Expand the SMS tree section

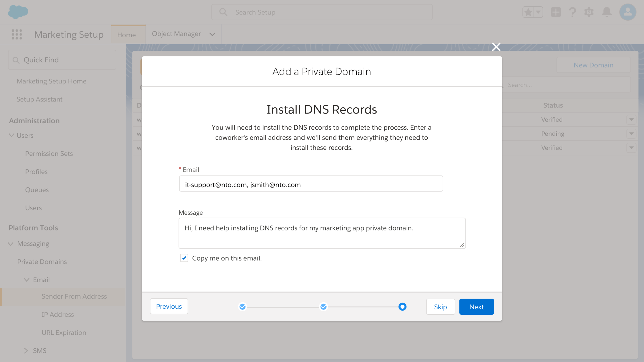pos(26,351)
